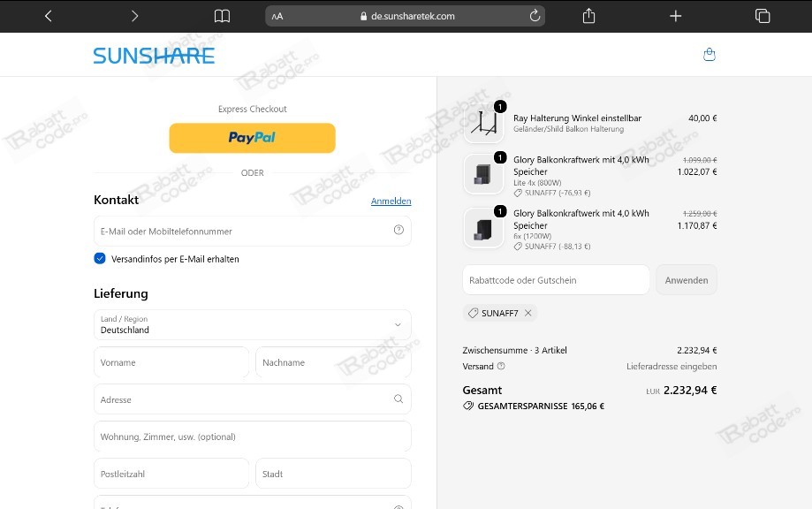The image size is (812, 509).
Task: Reload the page with the refresh icon
Action: click(535, 16)
